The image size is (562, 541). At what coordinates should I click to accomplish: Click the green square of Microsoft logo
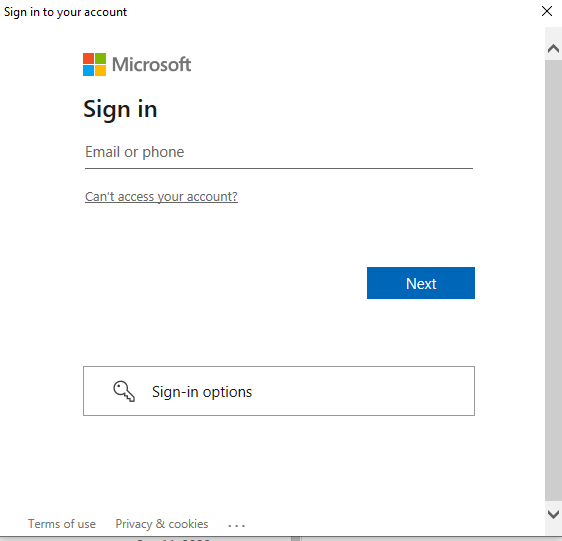point(100,58)
